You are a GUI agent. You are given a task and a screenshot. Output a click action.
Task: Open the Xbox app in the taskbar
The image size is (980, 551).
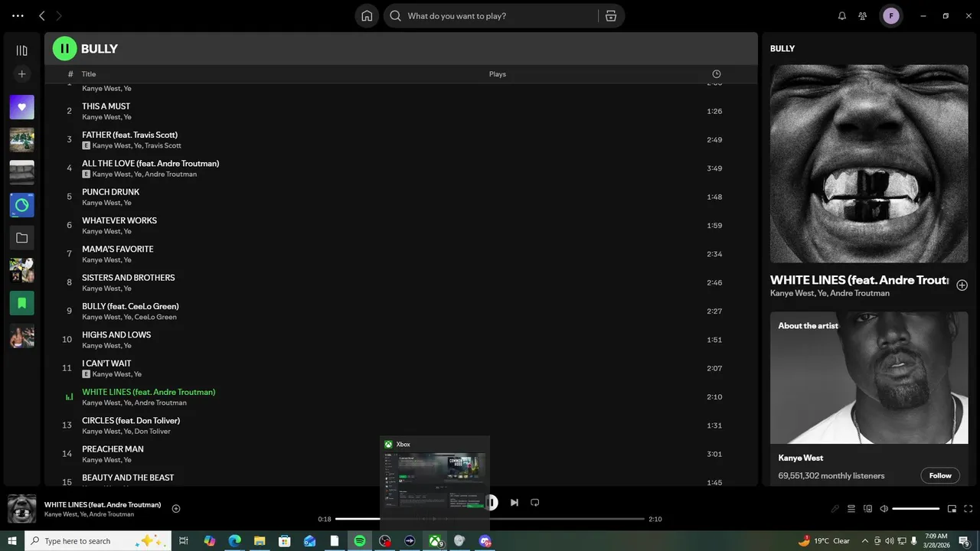[435, 541]
